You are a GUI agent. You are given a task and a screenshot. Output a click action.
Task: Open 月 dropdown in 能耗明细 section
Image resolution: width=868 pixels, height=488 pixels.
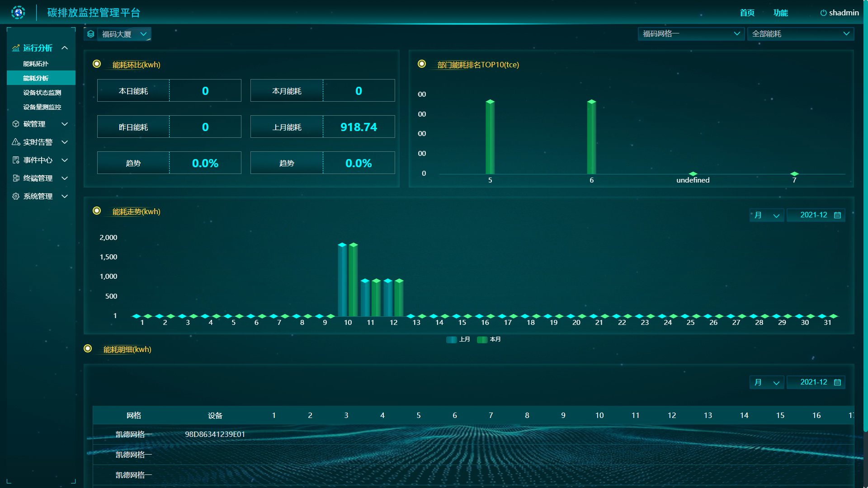tap(767, 383)
